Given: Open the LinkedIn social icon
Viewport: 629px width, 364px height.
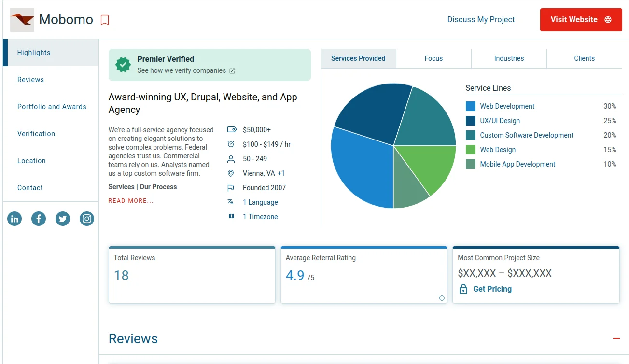Looking at the screenshot, I should coord(14,219).
